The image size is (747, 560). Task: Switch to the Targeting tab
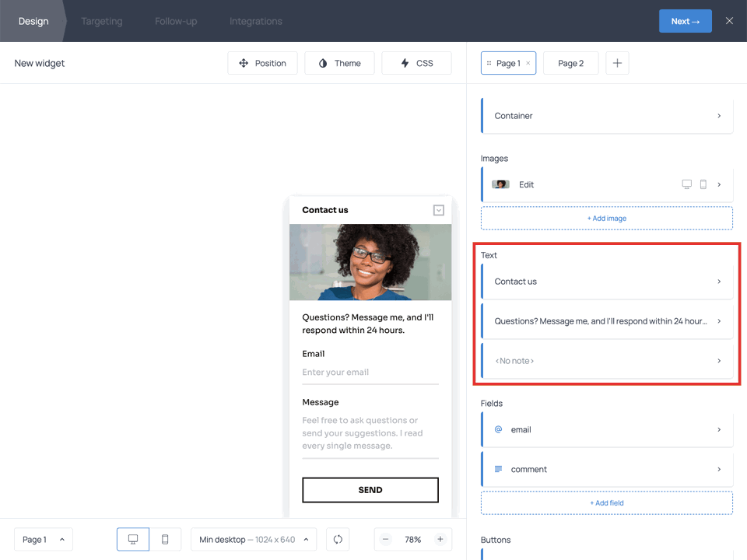102,21
